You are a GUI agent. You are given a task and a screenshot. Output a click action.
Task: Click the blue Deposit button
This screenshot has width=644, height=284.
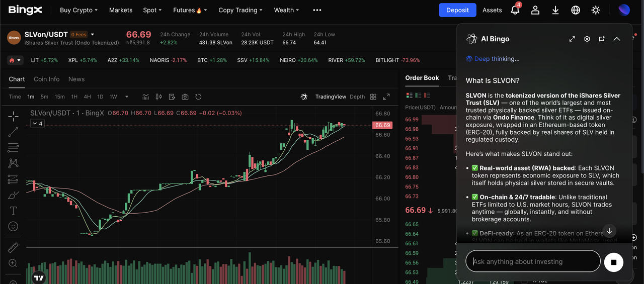tap(457, 10)
